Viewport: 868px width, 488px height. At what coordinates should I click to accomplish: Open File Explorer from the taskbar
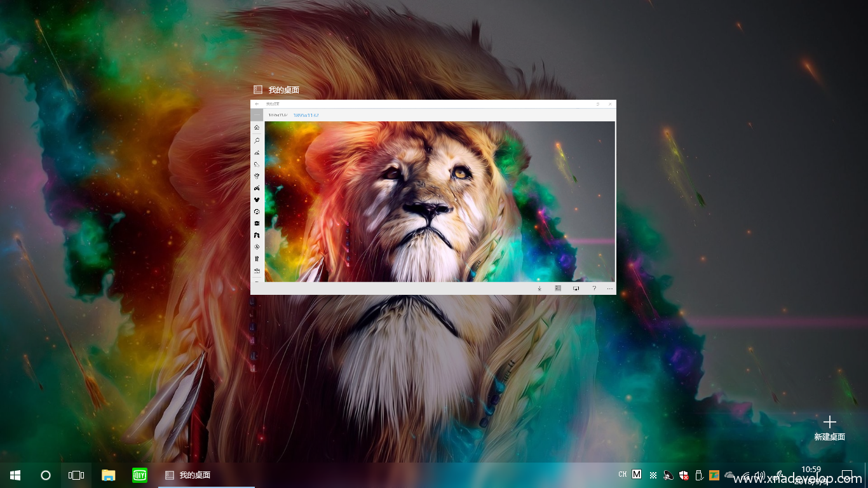click(x=109, y=475)
